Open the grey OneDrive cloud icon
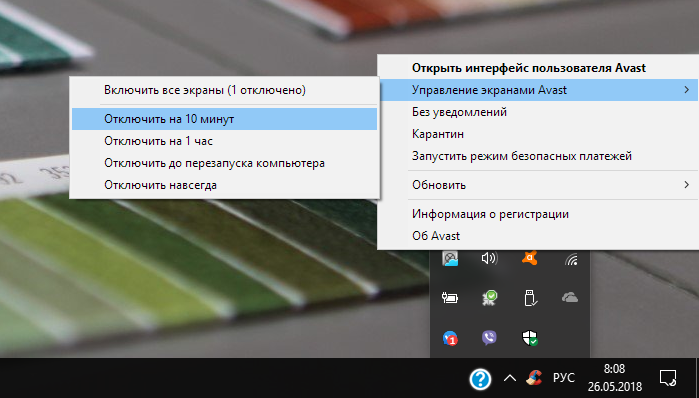 (570, 298)
